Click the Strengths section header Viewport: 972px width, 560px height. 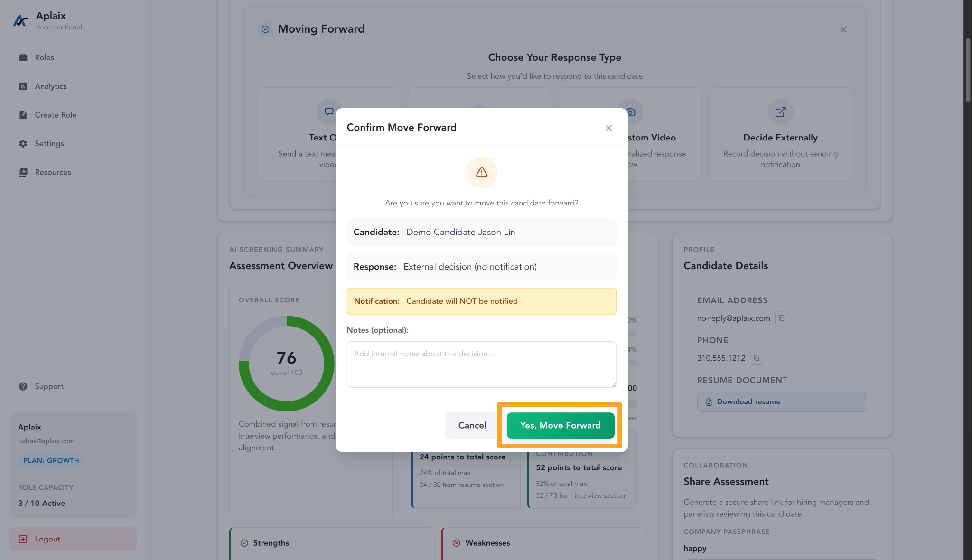pos(271,543)
